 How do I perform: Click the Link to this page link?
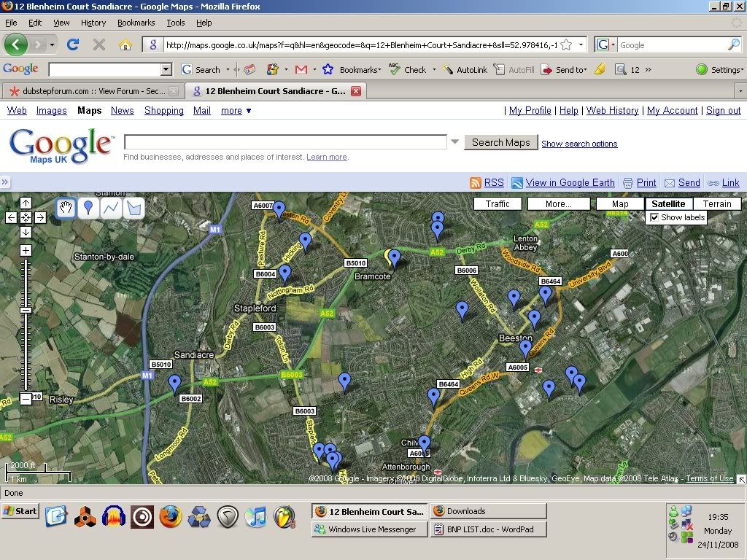[730, 182]
